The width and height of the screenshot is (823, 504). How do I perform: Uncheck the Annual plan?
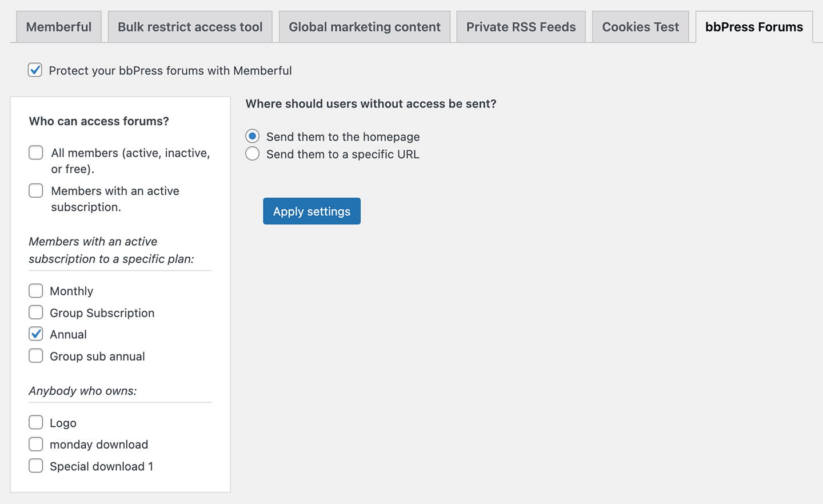(35, 334)
